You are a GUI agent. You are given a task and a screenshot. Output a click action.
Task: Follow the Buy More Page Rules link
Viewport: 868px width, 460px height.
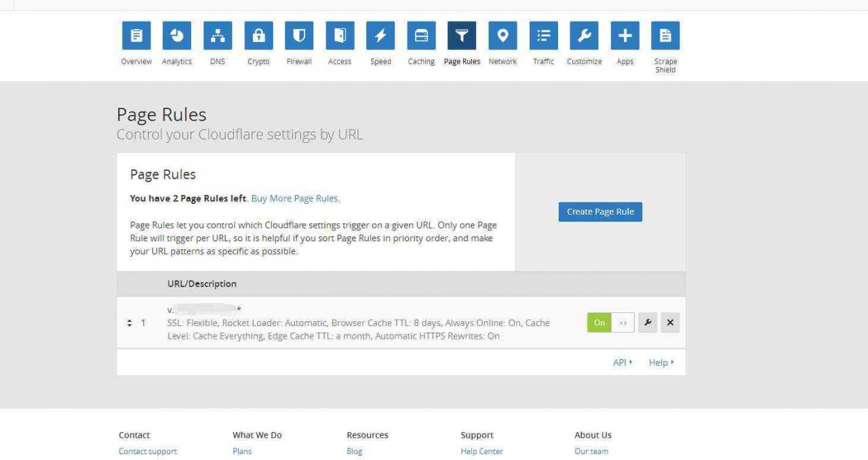click(295, 198)
